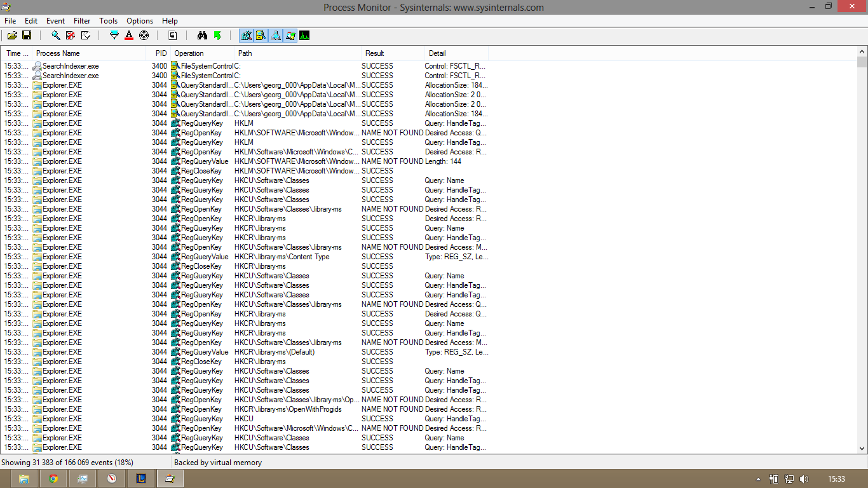Click the red circle app icon on taskbar
The height and width of the screenshot is (488, 868).
pyautogui.click(x=112, y=478)
